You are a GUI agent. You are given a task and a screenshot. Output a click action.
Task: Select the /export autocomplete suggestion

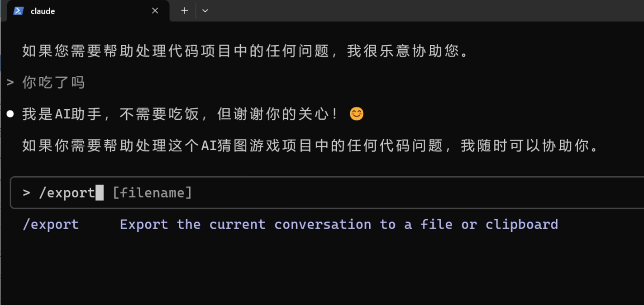(51, 224)
